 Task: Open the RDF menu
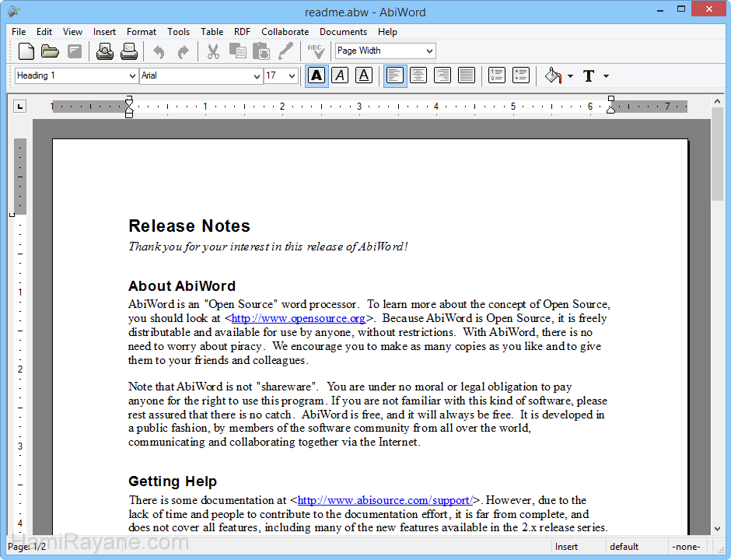point(243,32)
